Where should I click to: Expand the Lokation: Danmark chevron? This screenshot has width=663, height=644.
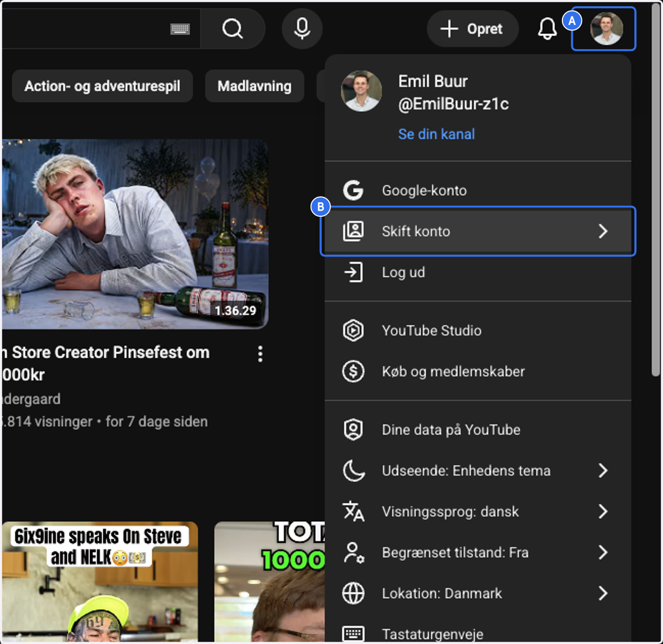pos(603,593)
